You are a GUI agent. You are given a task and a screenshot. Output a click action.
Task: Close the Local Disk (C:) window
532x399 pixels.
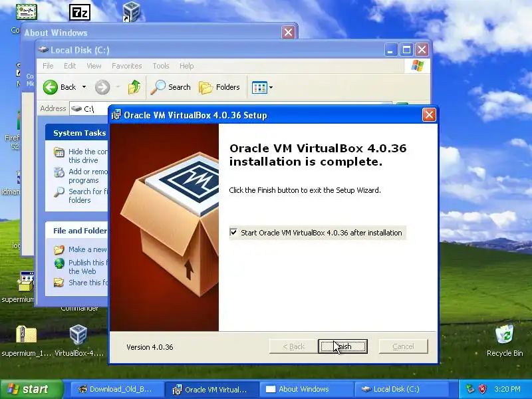coord(422,50)
